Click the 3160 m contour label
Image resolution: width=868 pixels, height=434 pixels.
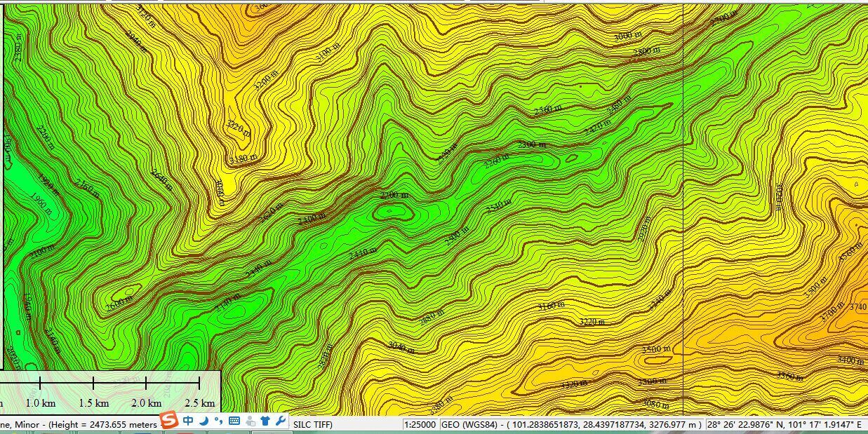tap(551, 306)
